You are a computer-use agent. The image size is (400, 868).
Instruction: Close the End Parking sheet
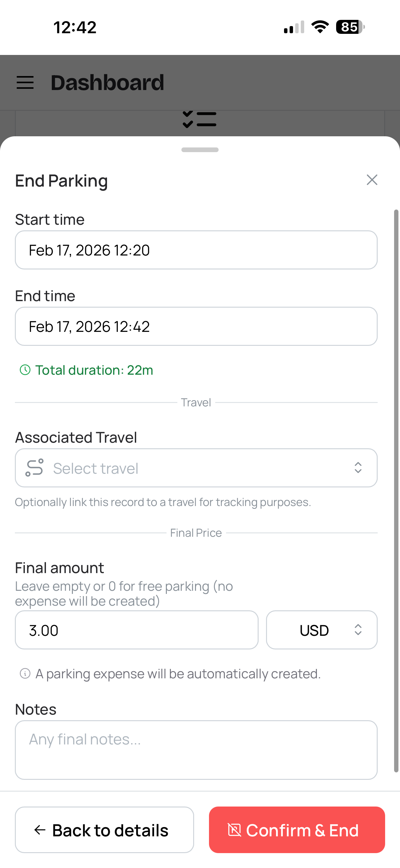point(372,180)
